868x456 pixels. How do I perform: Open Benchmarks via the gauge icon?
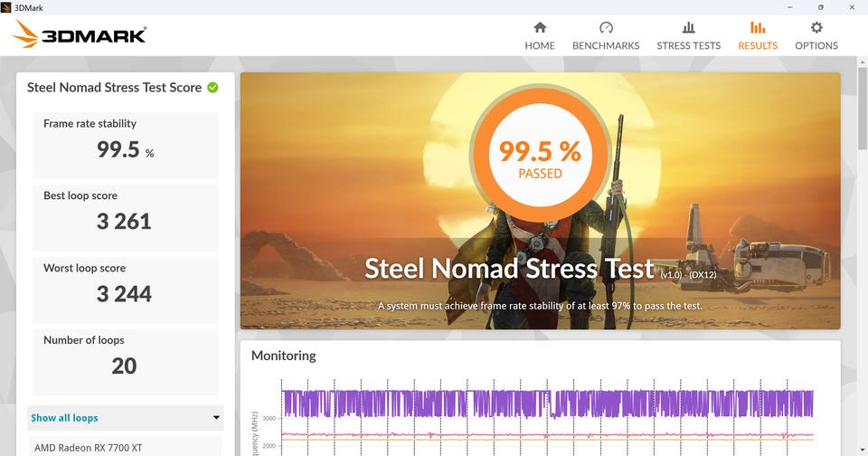606,27
